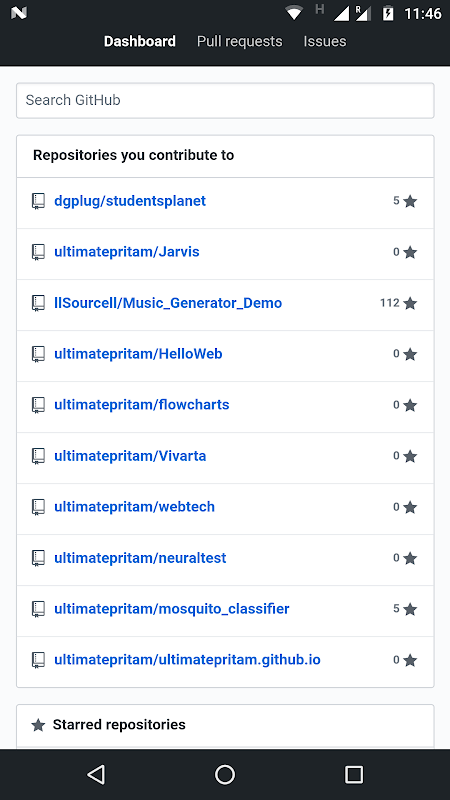Open ultimatepritam/ultimatepritam.github.io repository link
This screenshot has width=450, height=800.
(x=187, y=660)
